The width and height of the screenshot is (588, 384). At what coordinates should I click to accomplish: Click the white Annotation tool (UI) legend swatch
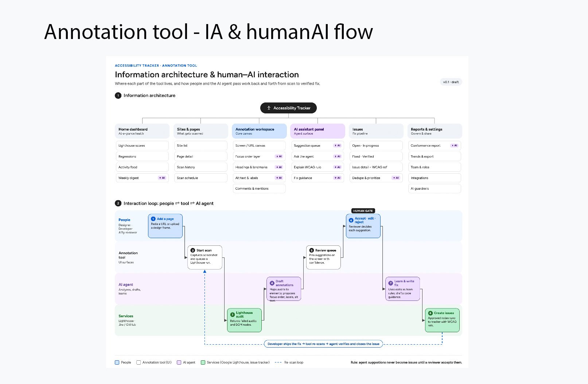[139, 362]
